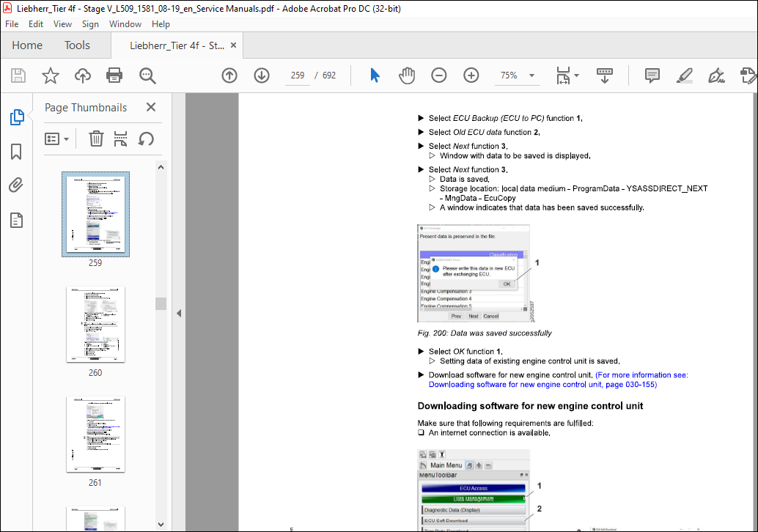Click the thumbnails panel scrollbar handle
Screen dimensions: 758x532
click(x=161, y=303)
